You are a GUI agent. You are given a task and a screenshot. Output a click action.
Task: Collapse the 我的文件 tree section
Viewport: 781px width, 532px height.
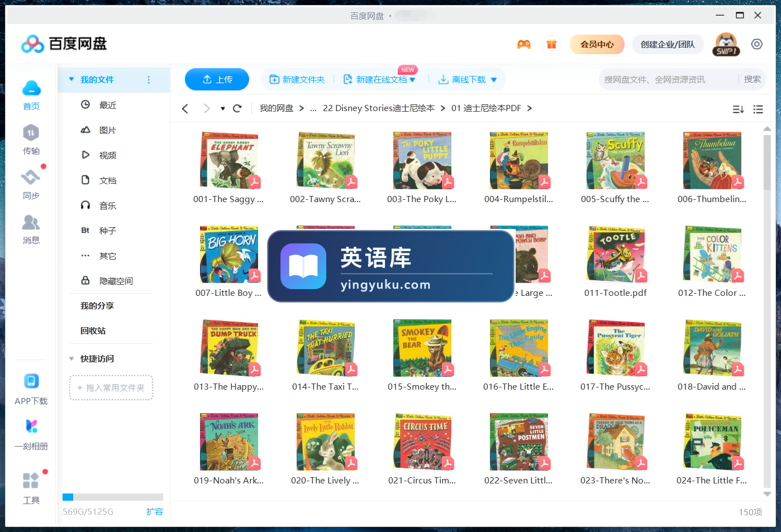(x=72, y=79)
